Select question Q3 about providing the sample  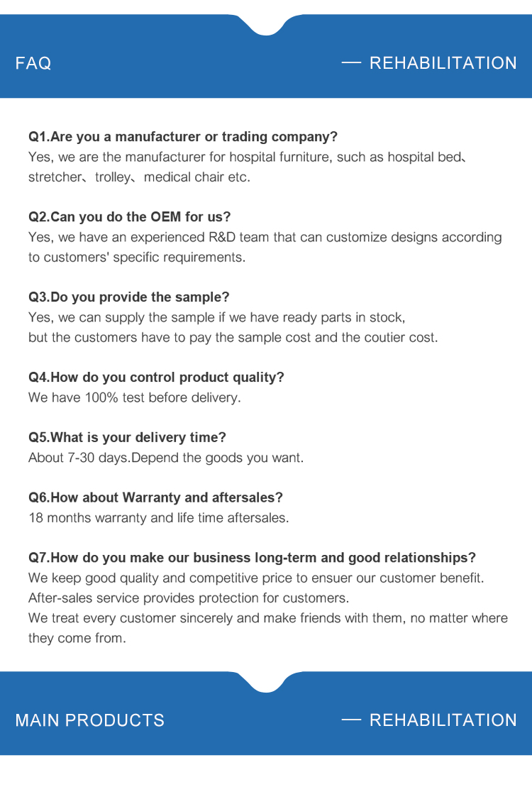128,297
